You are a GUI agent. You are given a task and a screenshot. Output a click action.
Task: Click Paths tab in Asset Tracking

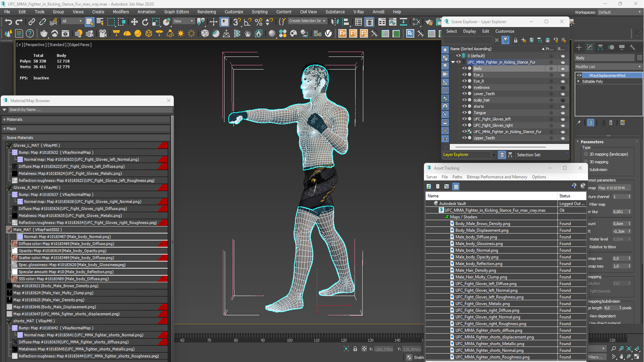[457, 177]
